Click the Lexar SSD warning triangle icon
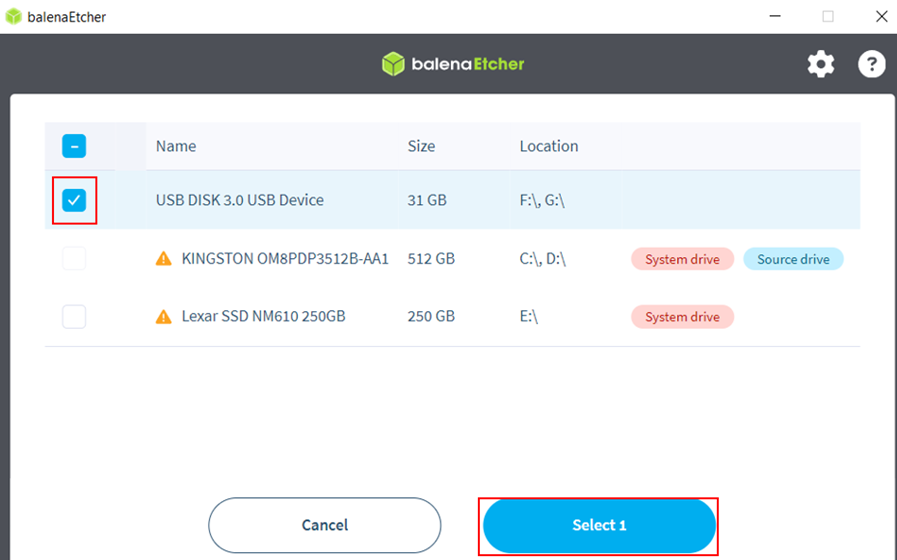 coord(164,317)
